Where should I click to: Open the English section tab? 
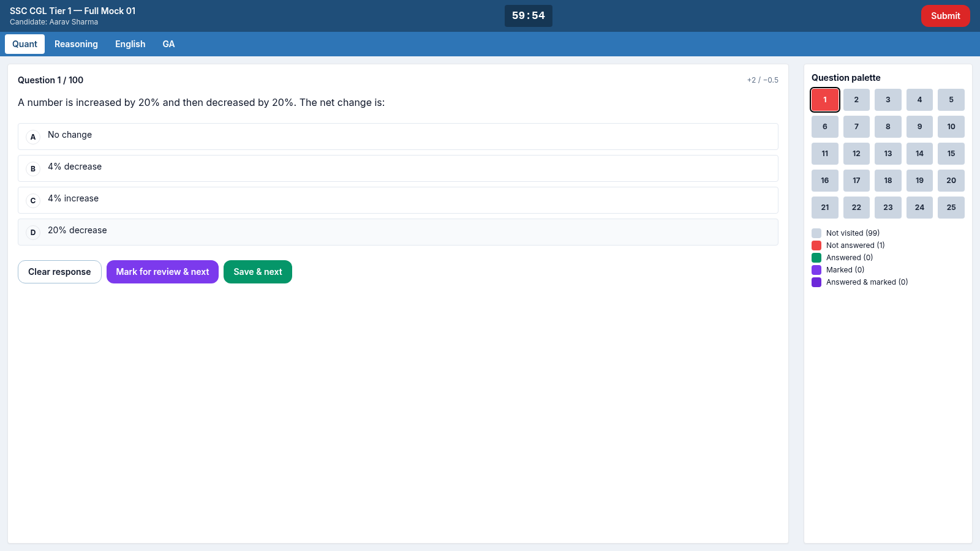[x=130, y=44]
